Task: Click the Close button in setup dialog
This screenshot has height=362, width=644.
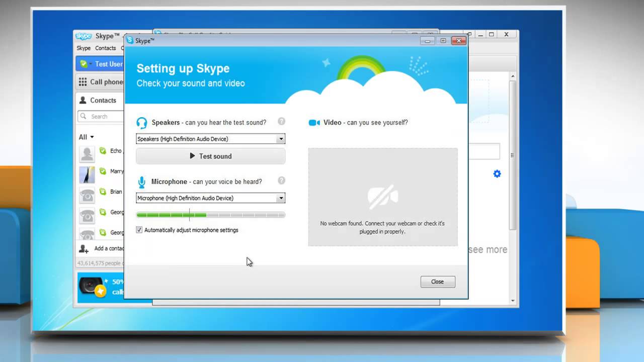Action: [x=438, y=282]
